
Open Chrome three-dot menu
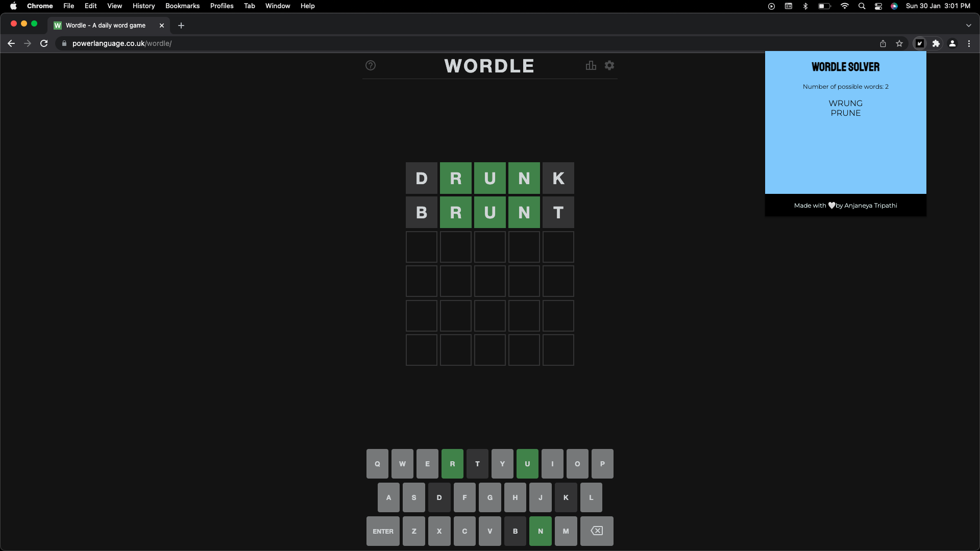(969, 43)
